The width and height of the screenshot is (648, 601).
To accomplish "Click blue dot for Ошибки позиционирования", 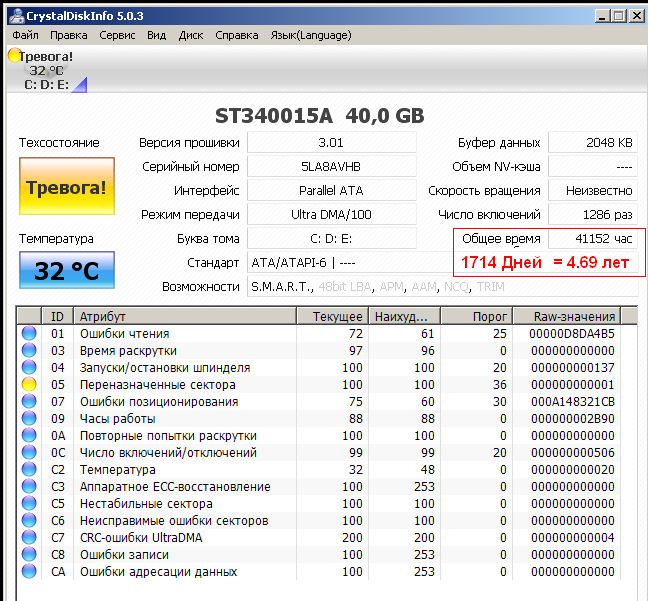I will tap(29, 401).
